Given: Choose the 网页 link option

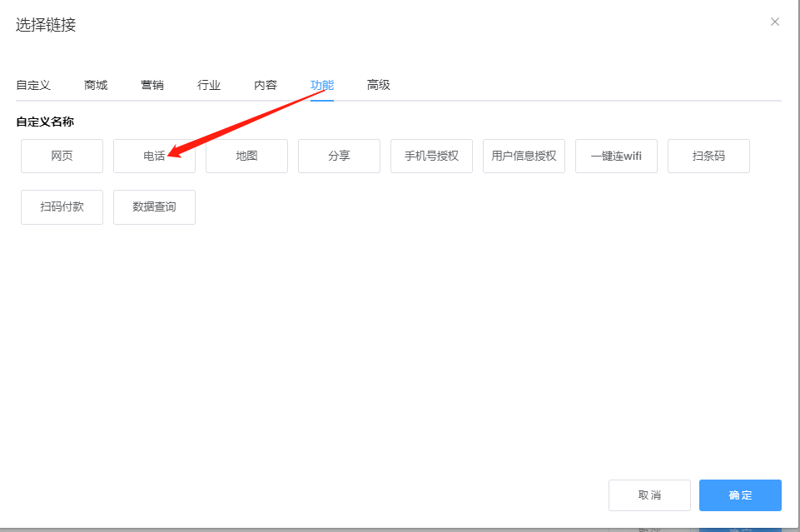Looking at the screenshot, I should pyautogui.click(x=62, y=156).
